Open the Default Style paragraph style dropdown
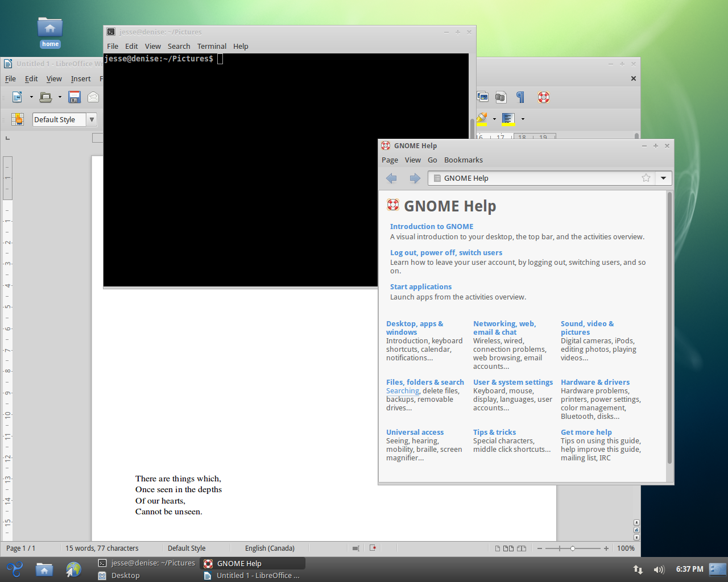This screenshot has width=728, height=582. tap(92, 119)
